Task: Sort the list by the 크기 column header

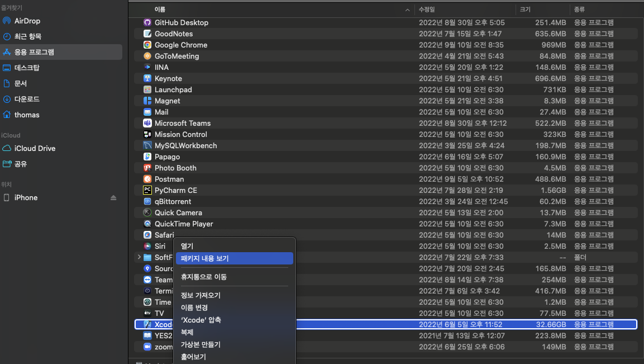Action: coord(525,10)
